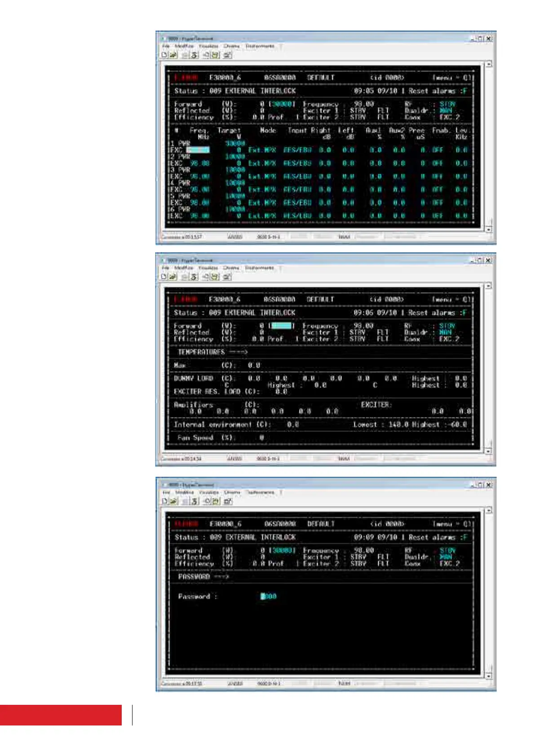
Task: Click 'Status : 009 EXTERNAL INTERLOCK' in PASSWORD window
Action: (x=235, y=537)
